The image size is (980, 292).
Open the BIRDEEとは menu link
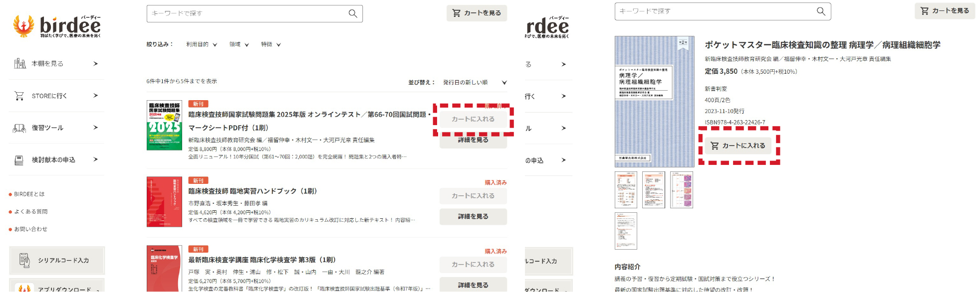(x=29, y=194)
